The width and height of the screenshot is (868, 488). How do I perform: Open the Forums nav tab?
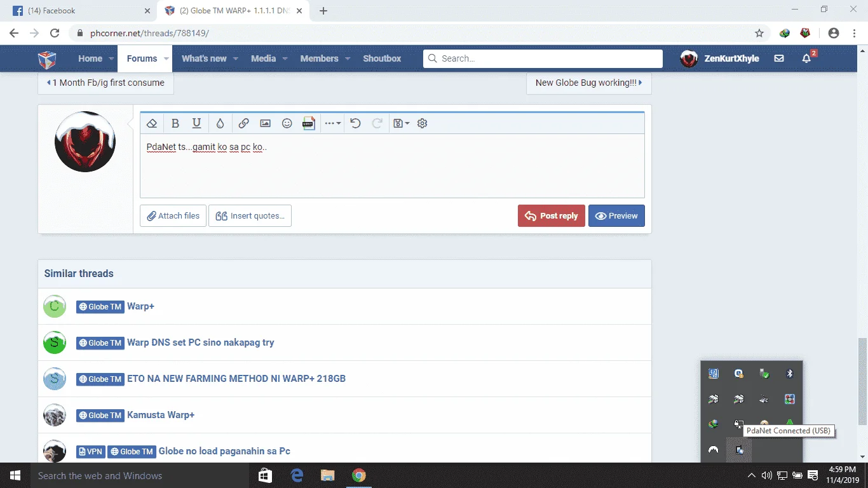pyautogui.click(x=142, y=58)
